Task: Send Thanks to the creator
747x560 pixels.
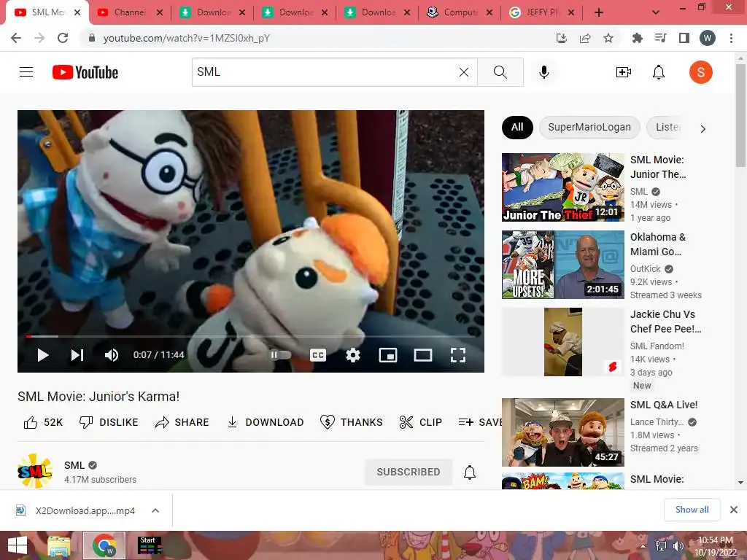Action: click(351, 422)
